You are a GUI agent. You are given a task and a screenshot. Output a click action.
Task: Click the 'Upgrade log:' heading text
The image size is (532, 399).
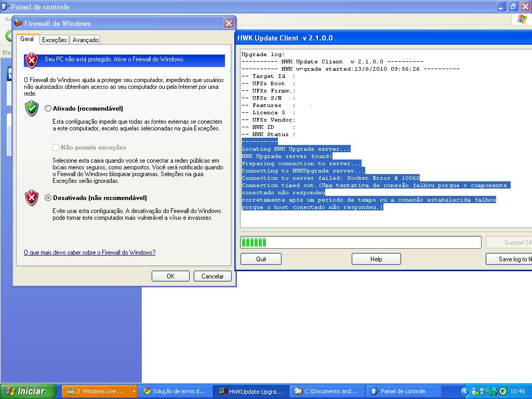point(263,54)
